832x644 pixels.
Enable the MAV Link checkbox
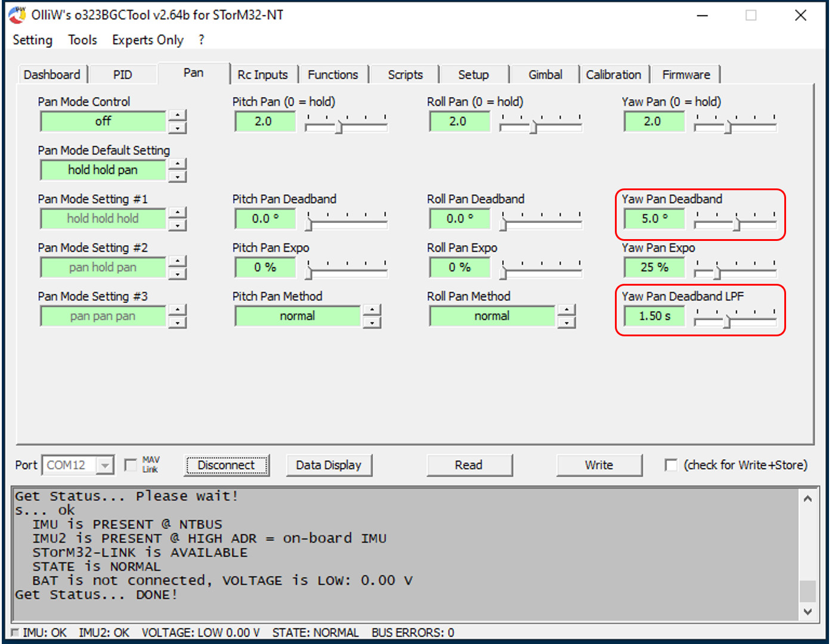click(x=130, y=465)
